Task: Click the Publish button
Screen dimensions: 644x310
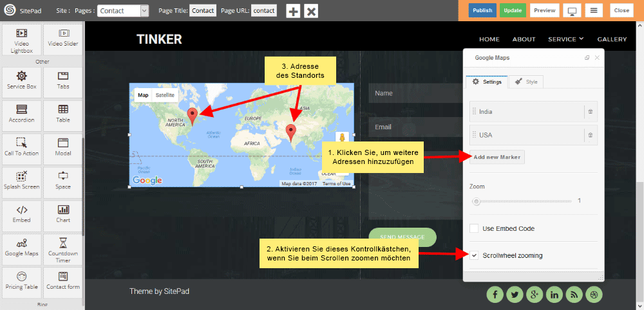Action: tap(482, 10)
